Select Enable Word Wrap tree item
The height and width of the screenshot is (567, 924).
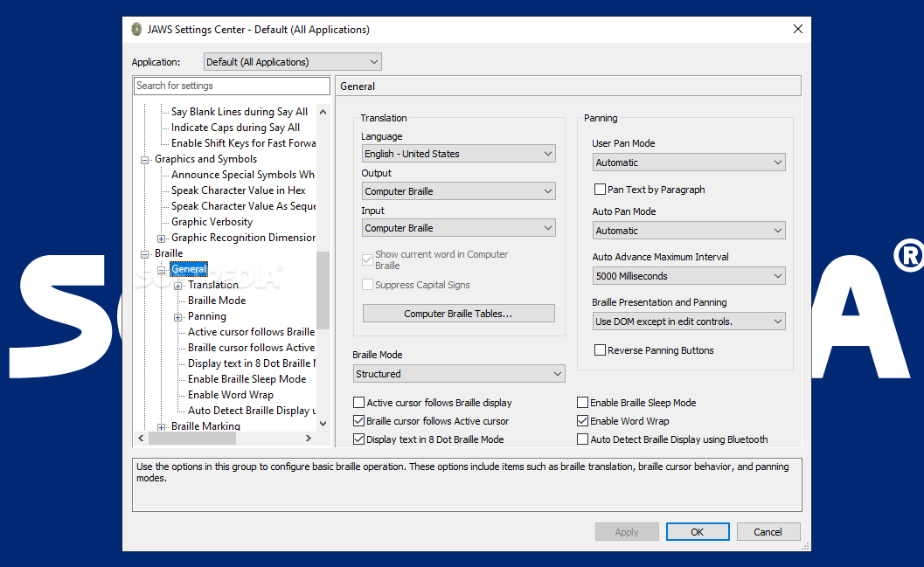231,395
